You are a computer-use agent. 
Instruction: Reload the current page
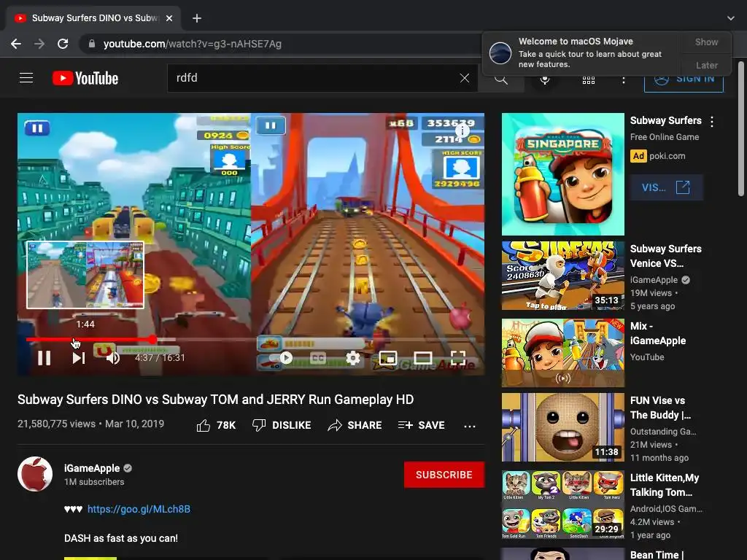point(63,44)
